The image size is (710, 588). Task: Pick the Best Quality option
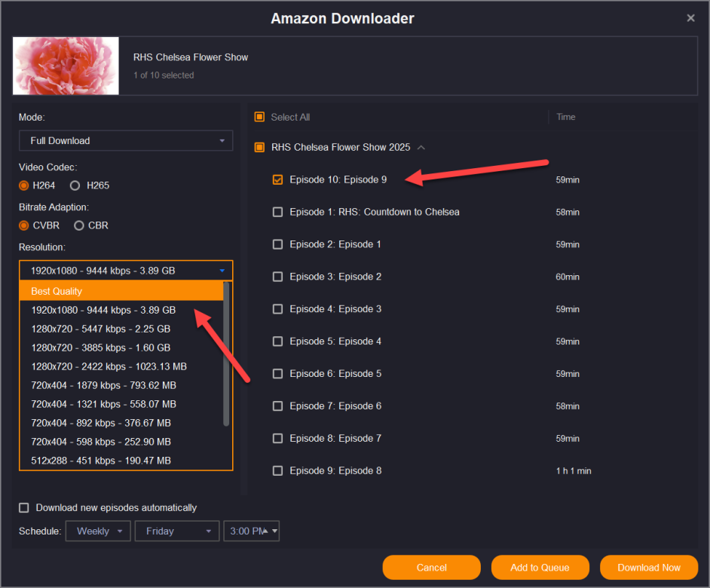pos(121,291)
